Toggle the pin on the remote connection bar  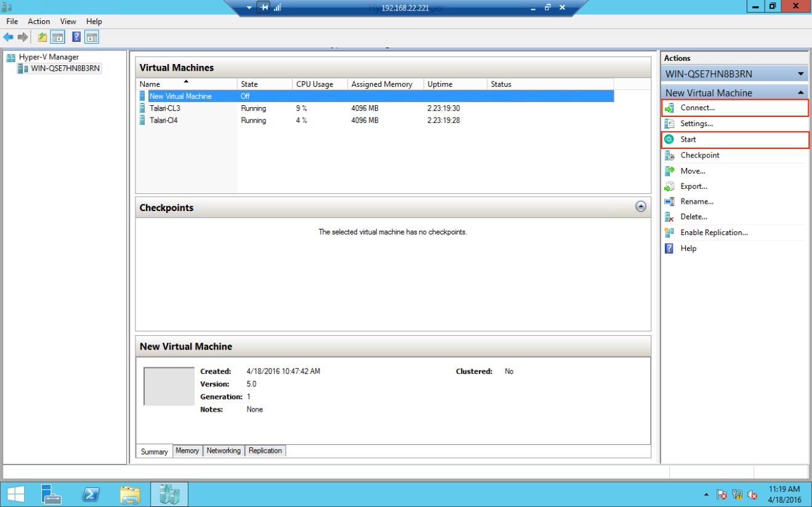264,7
